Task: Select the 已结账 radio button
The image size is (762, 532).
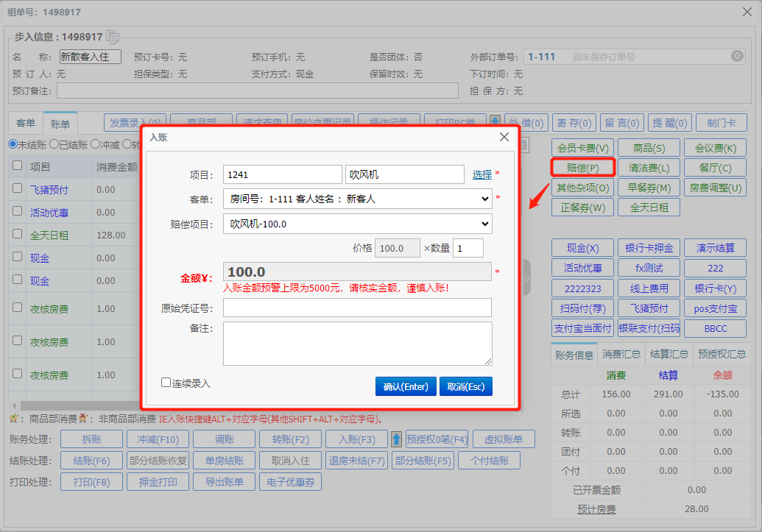Action: point(54,144)
